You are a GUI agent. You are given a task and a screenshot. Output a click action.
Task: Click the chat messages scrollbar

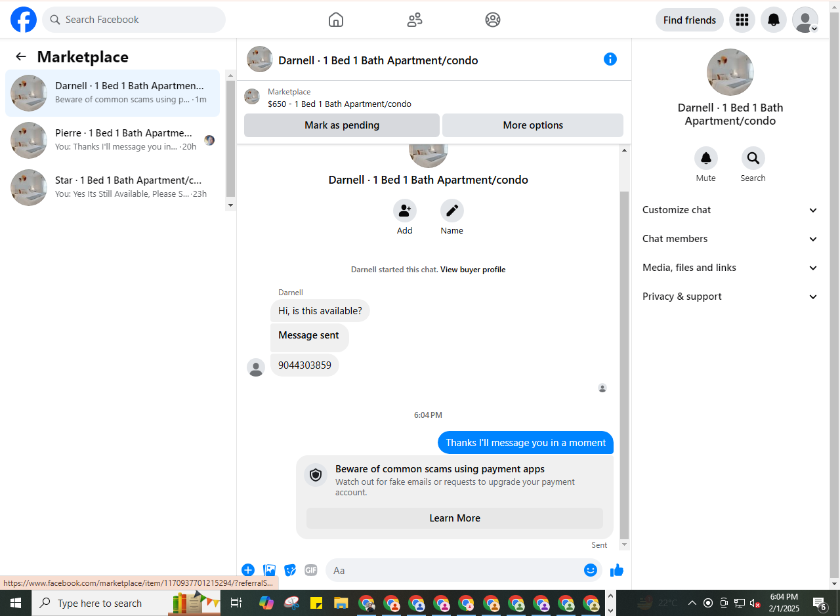pos(624,365)
